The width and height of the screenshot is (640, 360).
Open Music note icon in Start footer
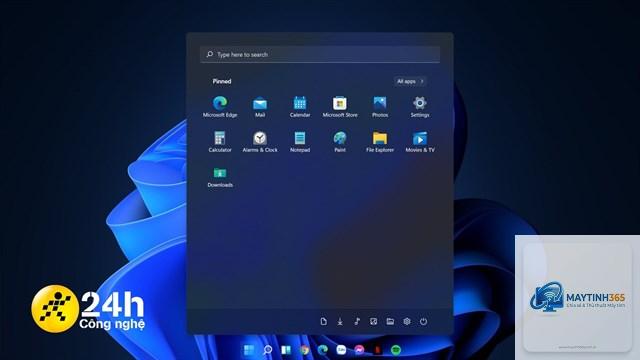(x=357, y=322)
